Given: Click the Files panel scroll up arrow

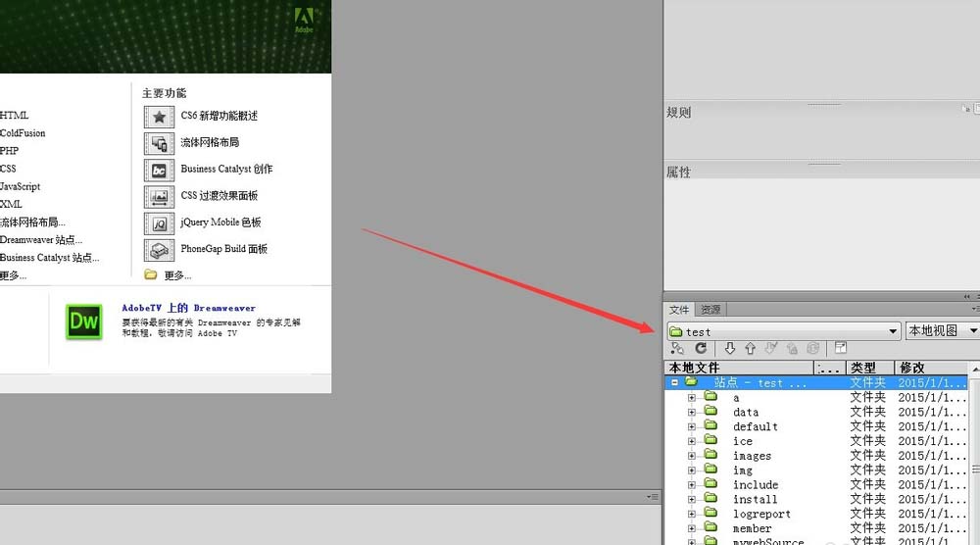Looking at the screenshot, I should pyautogui.click(x=975, y=369).
